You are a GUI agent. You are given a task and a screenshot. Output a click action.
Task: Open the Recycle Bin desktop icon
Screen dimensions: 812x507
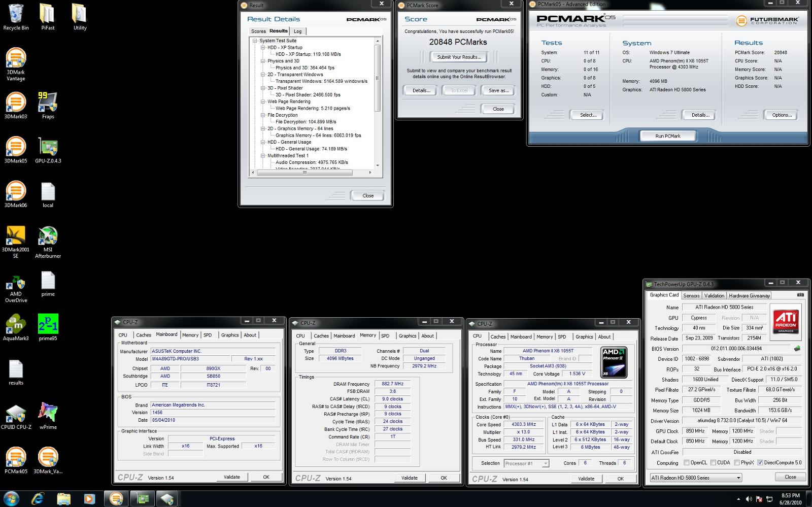(16, 17)
